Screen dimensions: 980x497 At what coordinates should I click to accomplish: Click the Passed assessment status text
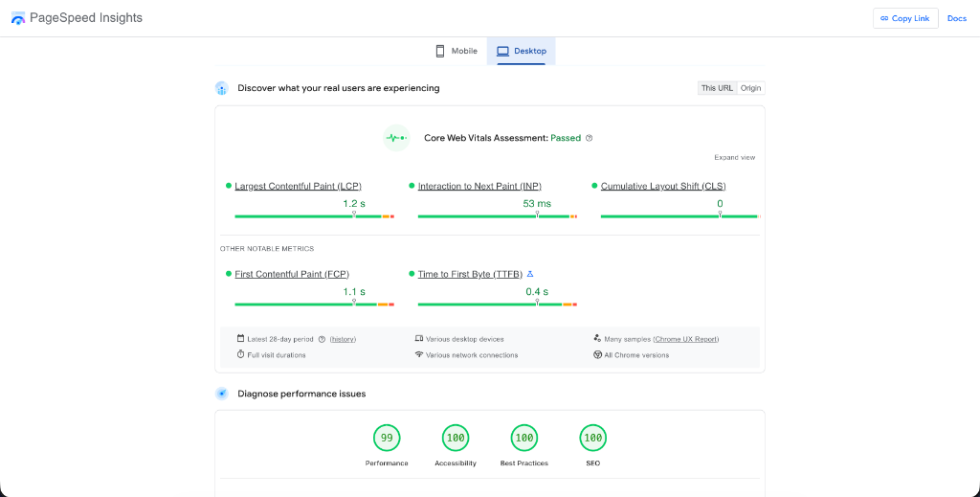(x=566, y=138)
